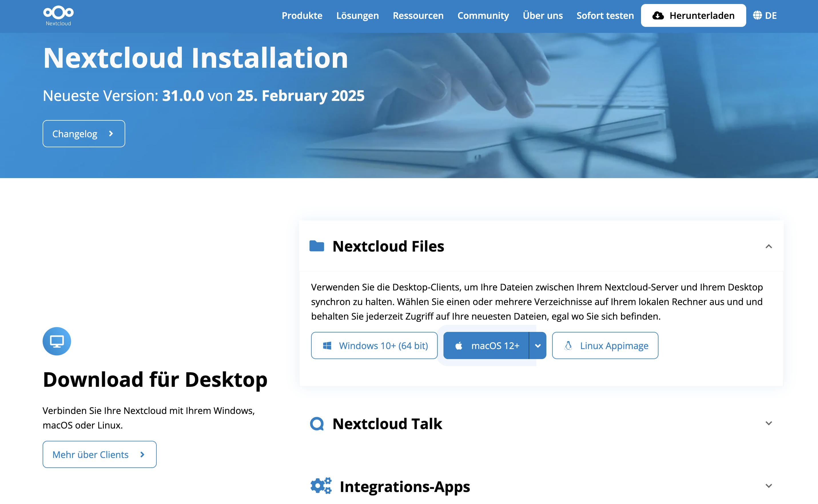Expand the Integrations-Apps section

[769, 486]
